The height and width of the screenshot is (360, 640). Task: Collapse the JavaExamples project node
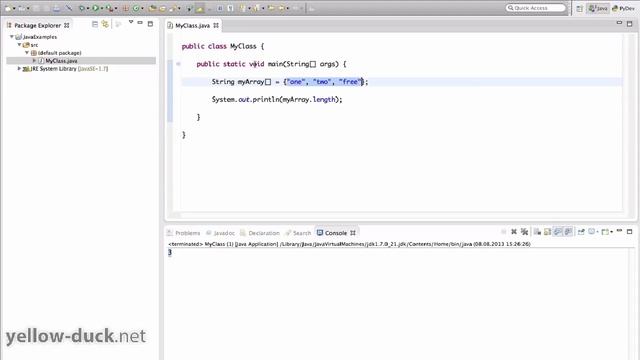click(12, 37)
